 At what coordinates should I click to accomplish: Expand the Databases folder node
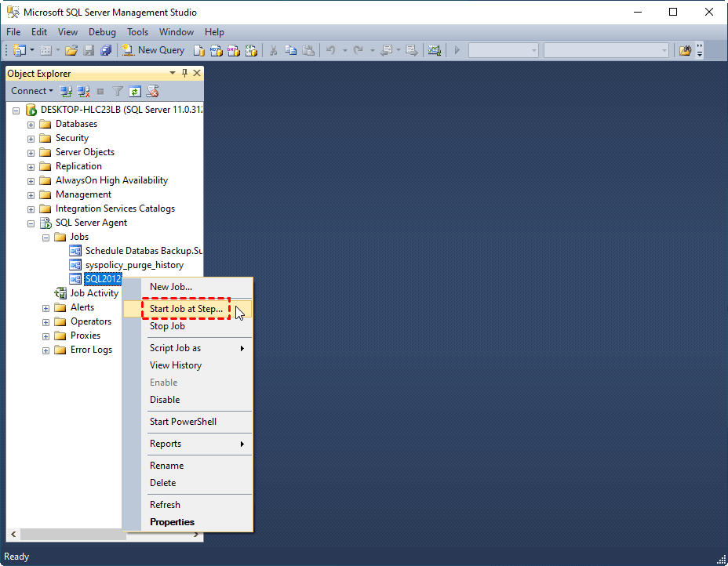pyautogui.click(x=31, y=124)
